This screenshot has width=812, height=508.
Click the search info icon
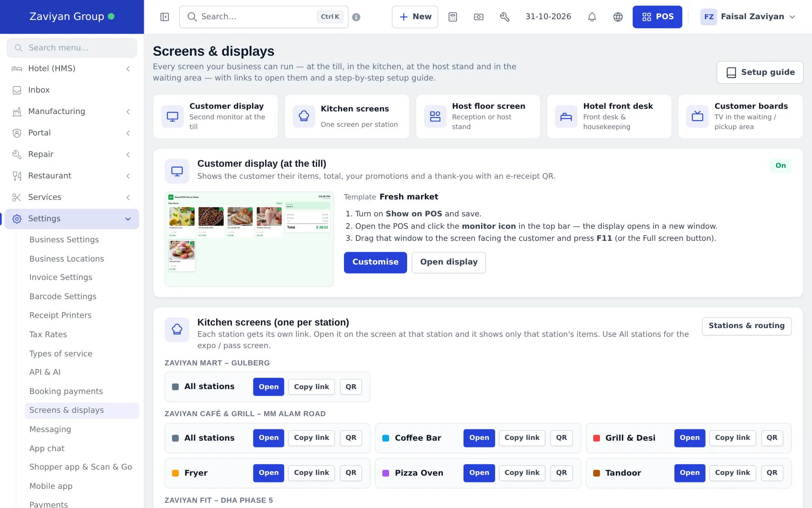click(x=356, y=17)
